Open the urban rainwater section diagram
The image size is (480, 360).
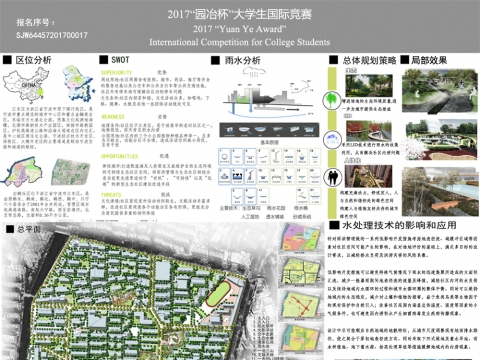pyautogui.click(x=269, y=98)
